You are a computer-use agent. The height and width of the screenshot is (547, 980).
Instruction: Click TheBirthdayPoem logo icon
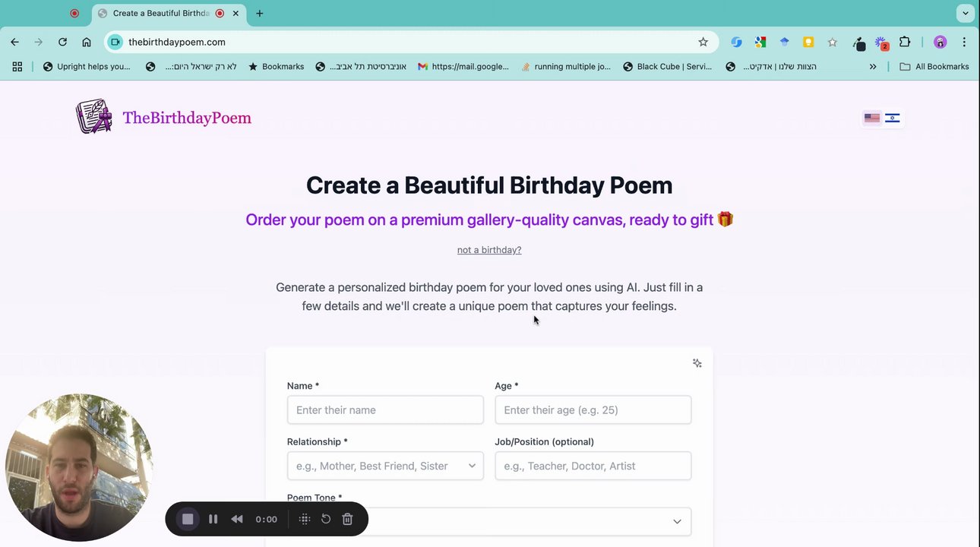click(x=94, y=117)
